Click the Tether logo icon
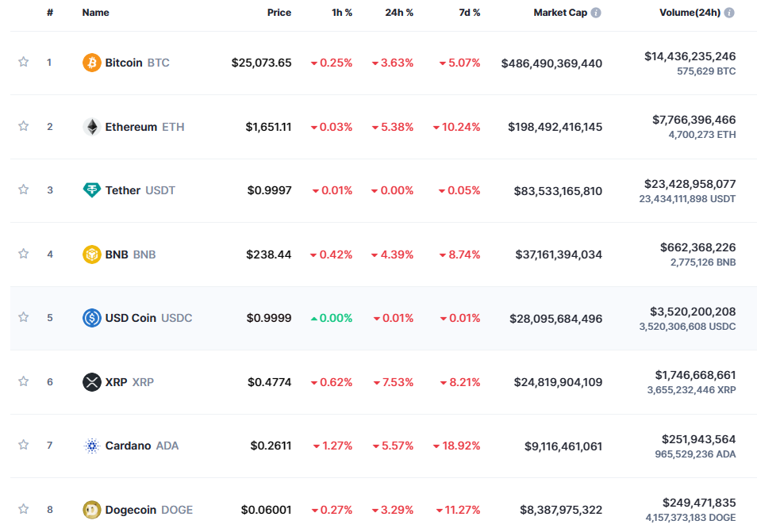The image size is (757, 532). click(x=92, y=190)
